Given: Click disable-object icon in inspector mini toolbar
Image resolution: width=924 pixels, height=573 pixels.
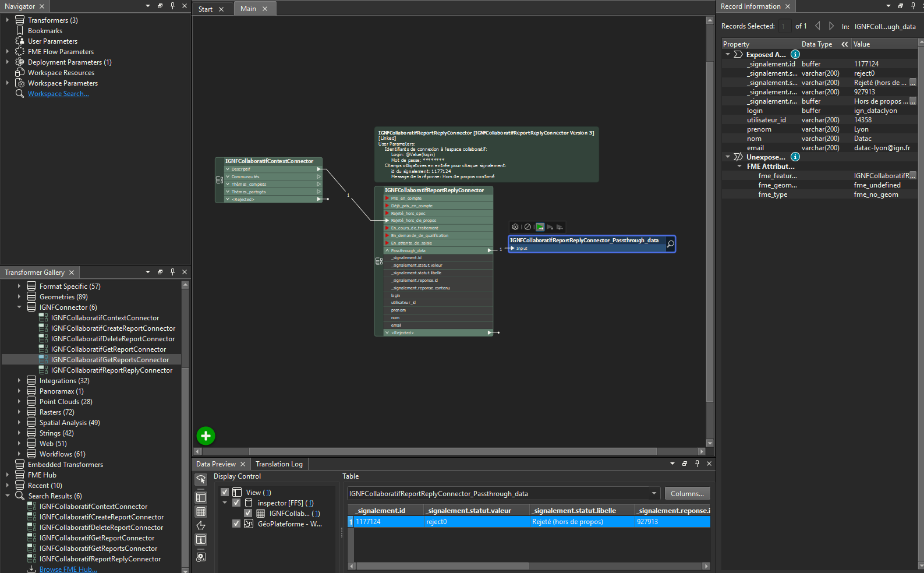Looking at the screenshot, I should pos(528,227).
